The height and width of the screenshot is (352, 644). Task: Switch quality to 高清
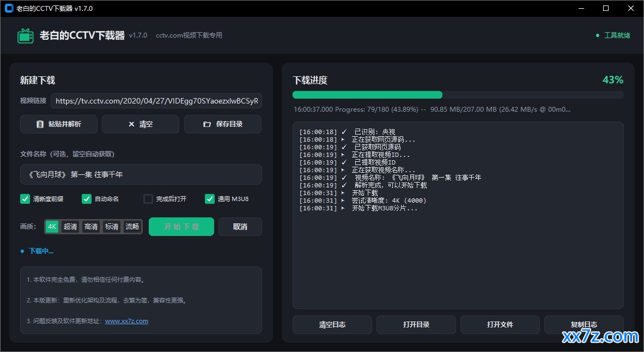[91, 226]
